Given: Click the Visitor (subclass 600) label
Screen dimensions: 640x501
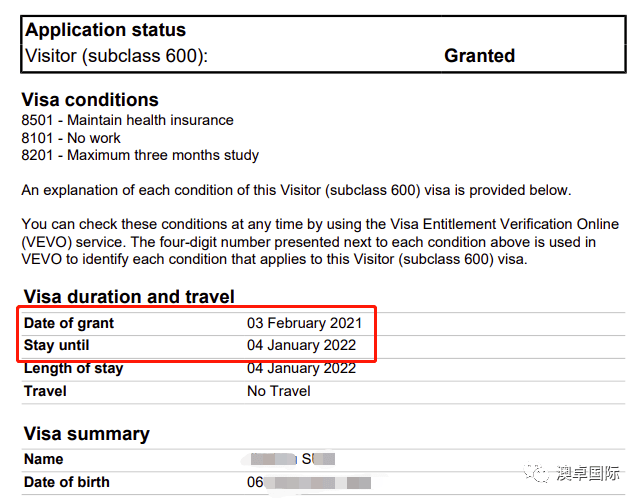Looking at the screenshot, I should (117, 56).
